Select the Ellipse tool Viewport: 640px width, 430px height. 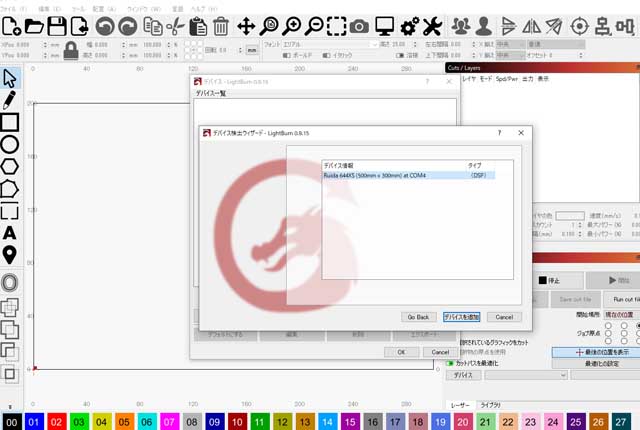coord(9,144)
